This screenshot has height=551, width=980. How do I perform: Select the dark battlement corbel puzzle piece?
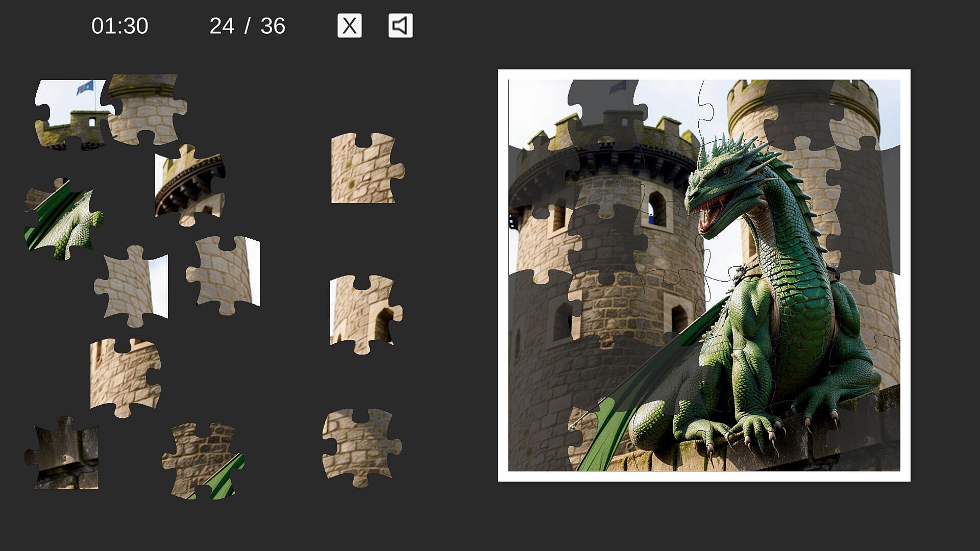(190, 184)
